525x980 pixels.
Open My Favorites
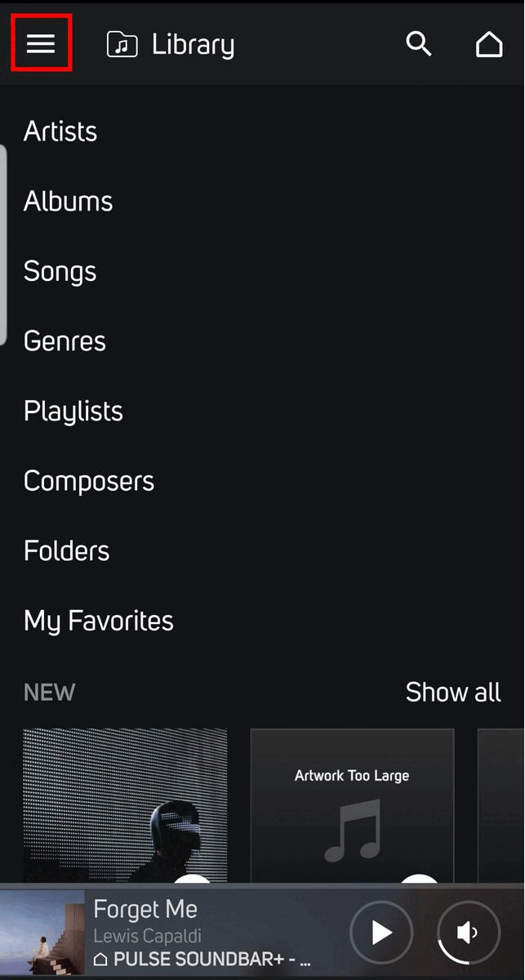[98, 621]
